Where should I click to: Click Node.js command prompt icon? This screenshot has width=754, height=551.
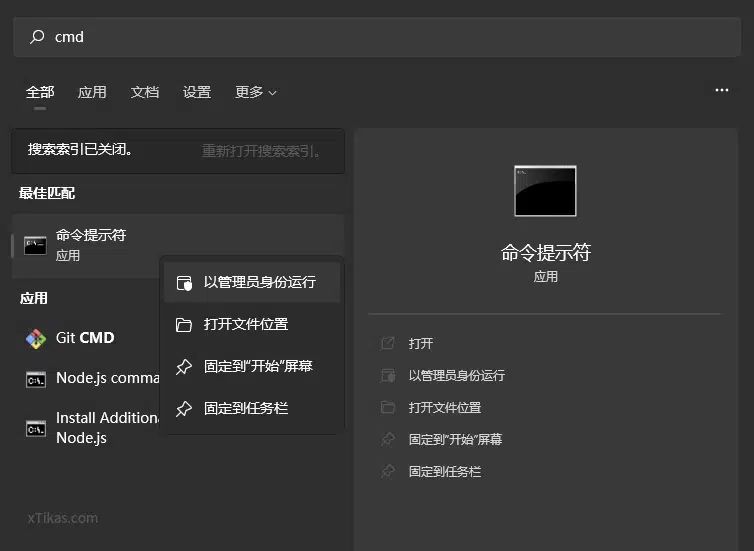click(36, 379)
